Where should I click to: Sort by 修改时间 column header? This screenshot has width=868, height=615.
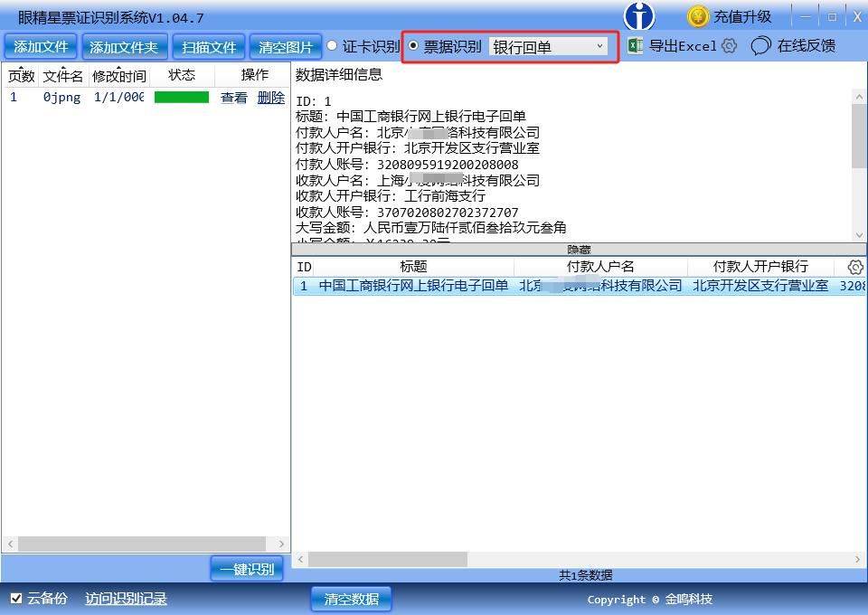click(119, 75)
